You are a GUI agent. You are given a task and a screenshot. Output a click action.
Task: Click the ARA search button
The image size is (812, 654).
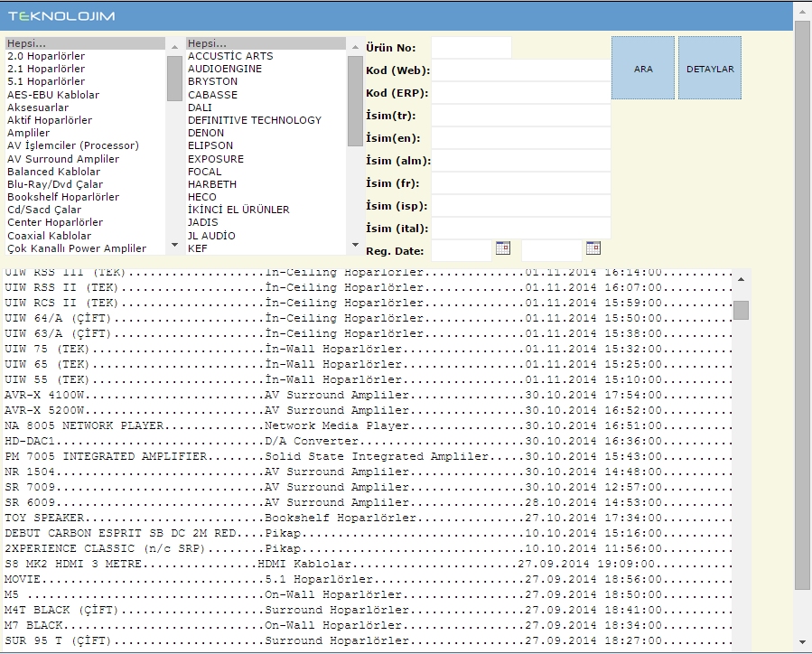643,68
